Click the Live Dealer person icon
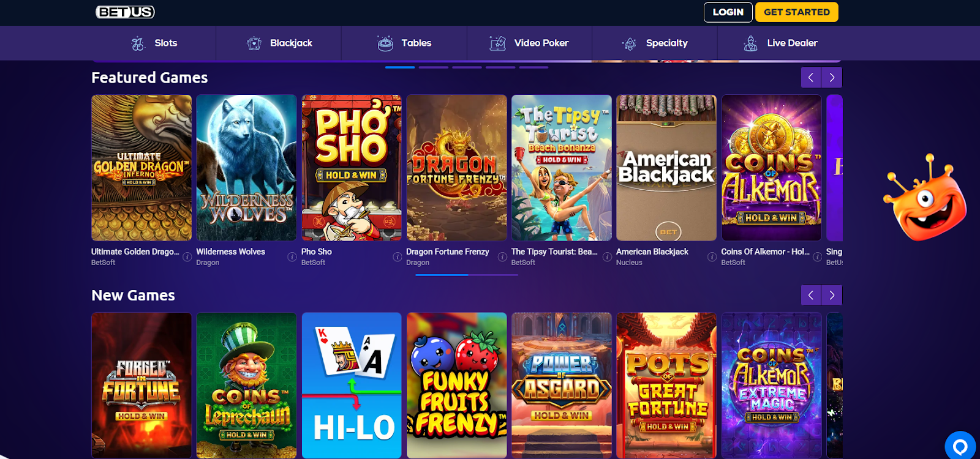980x459 pixels. 750,43
